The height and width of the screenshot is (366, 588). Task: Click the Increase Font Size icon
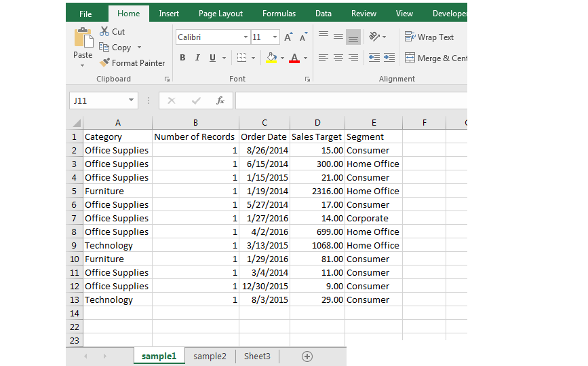[288, 37]
